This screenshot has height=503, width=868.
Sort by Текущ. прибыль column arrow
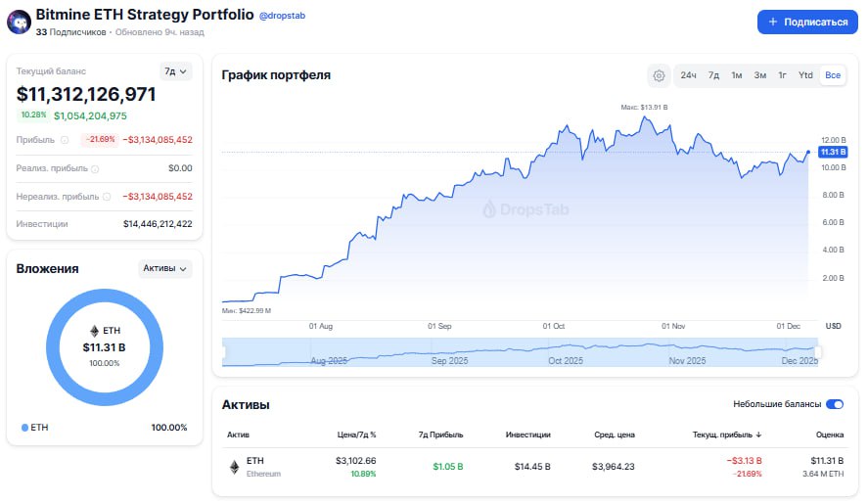click(758, 434)
